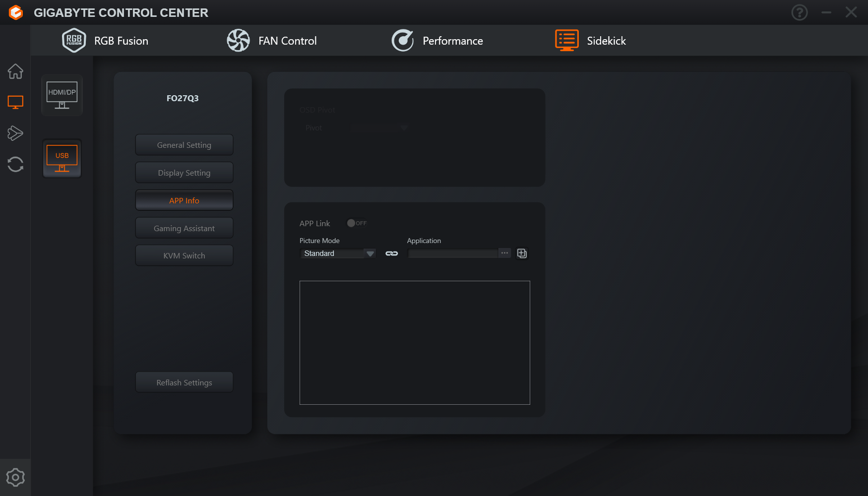Toggle the APP Link switch
Image resolution: width=868 pixels, height=496 pixels.
[357, 223]
